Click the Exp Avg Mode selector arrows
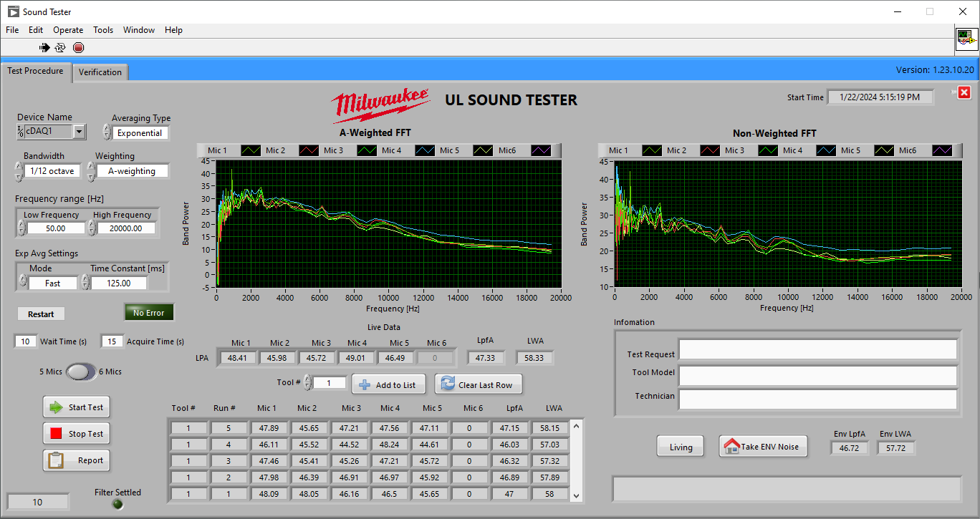This screenshot has height=519, width=980. (x=21, y=283)
